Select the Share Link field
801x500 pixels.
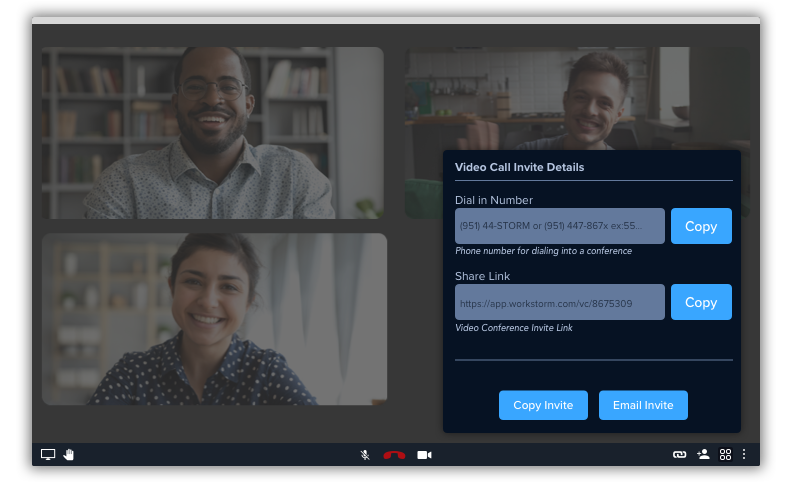coord(560,302)
